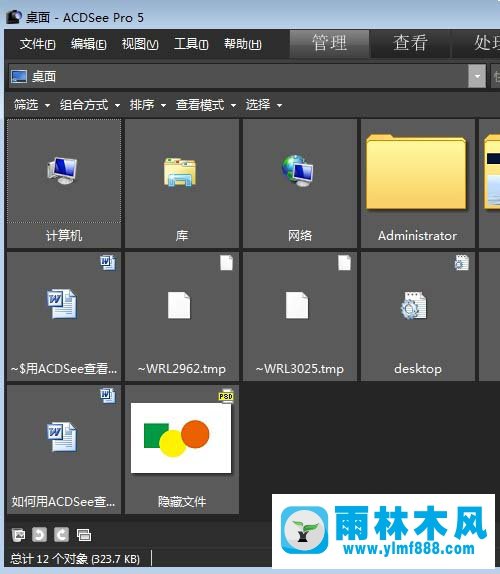Select the 计算机 computer icon
The image size is (500, 574).
pyautogui.click(x=62, y=171)
